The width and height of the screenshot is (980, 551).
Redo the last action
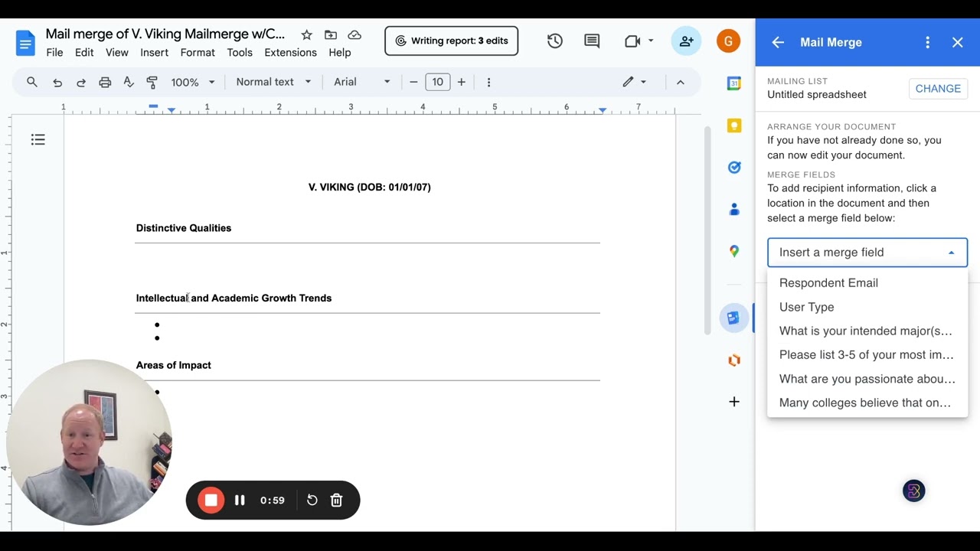[81, 82]
